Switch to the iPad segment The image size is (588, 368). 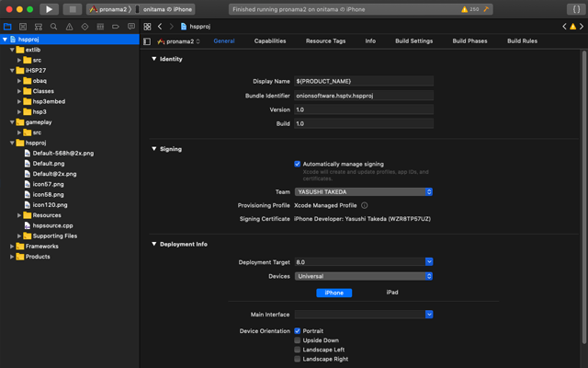[392, 293]
